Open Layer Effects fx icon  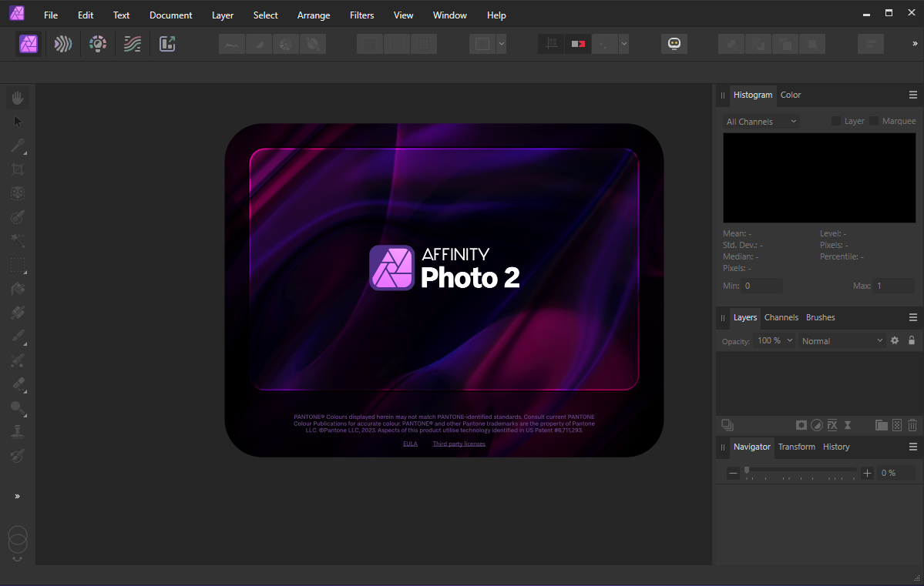click(x=832, y=425)
